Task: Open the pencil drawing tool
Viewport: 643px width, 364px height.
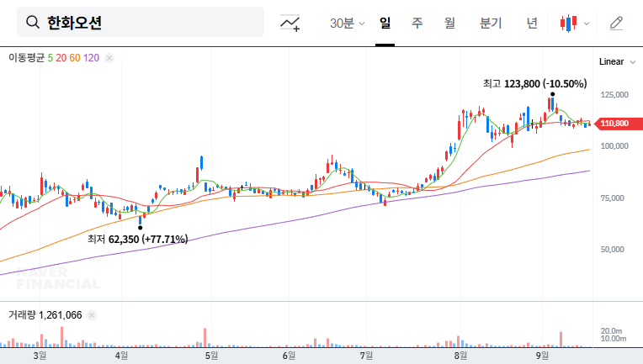Action: click(x=616, y=23)
